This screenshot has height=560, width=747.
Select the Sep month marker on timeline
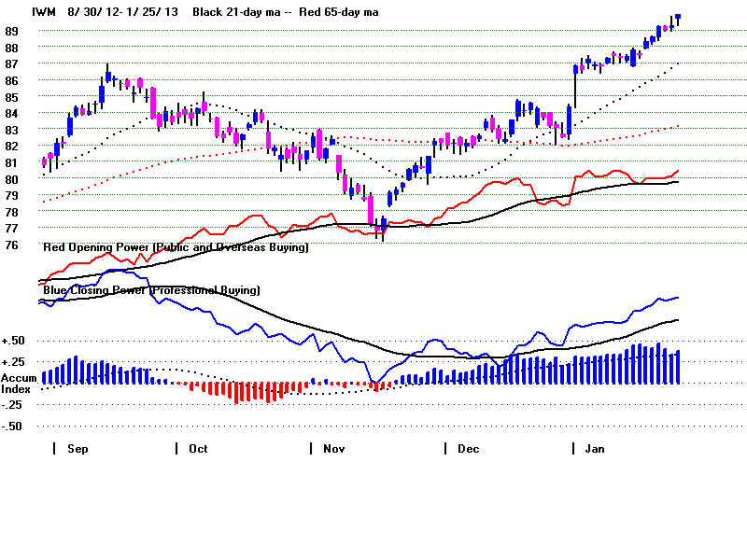coord(78,449)
